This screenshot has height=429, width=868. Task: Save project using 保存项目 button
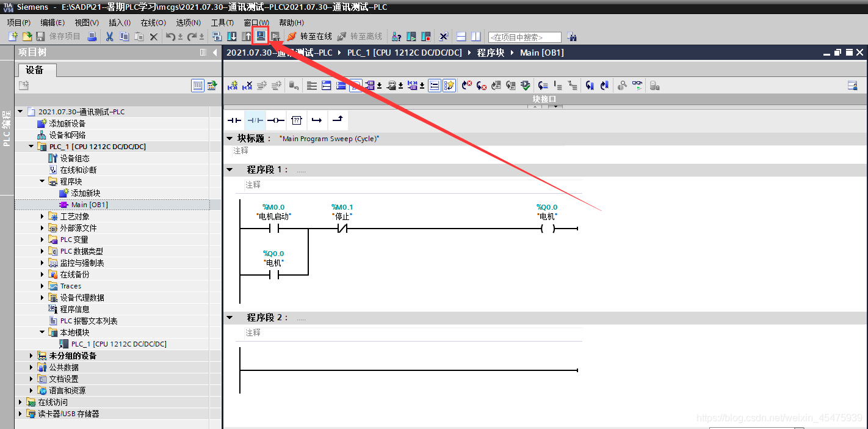(59, 37)
